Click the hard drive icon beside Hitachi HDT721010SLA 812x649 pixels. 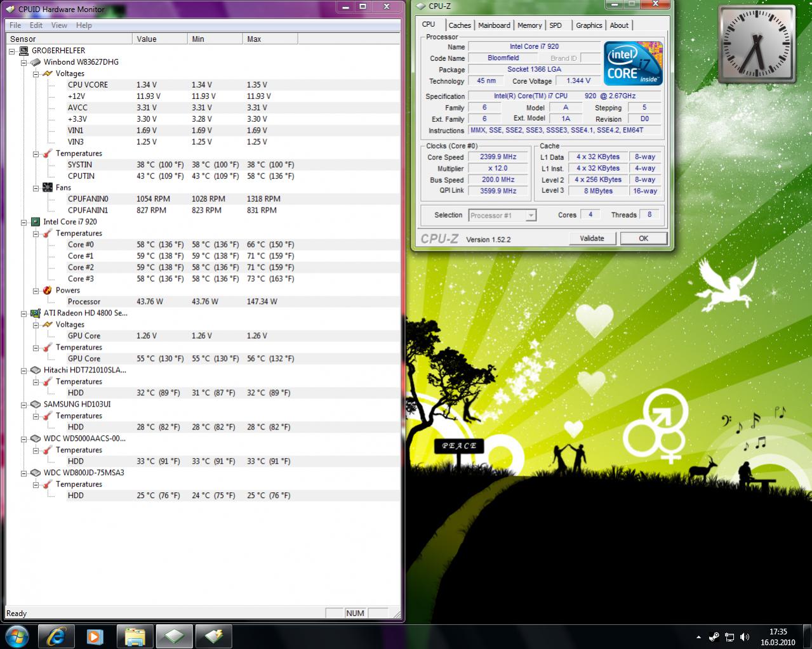(x=36, y=370)
